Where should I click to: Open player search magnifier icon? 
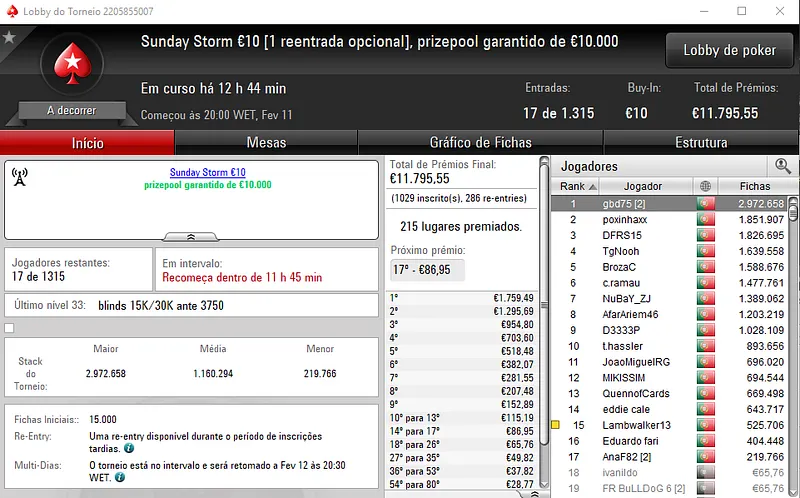point(782,166)
